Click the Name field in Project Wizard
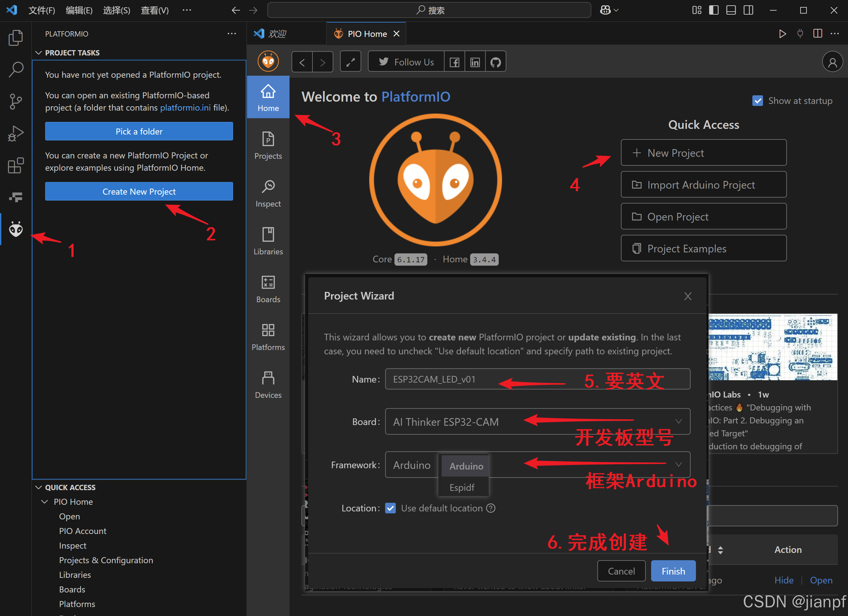 pos(441,379)
